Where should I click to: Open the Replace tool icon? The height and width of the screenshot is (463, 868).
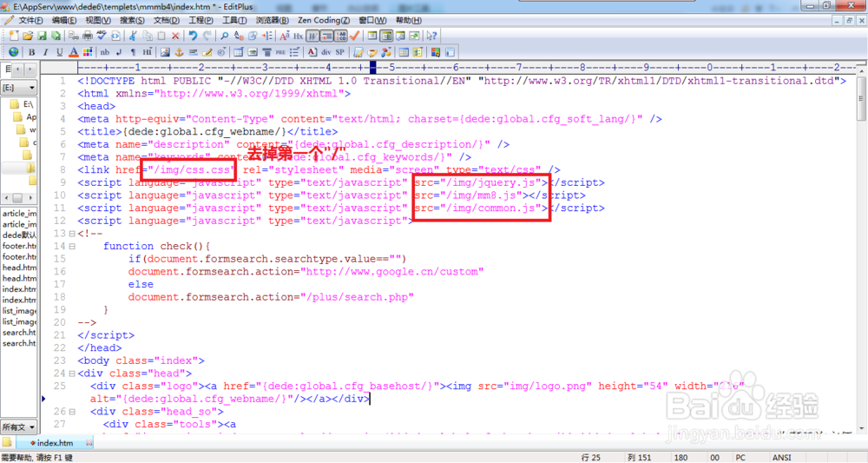[x=239, y=36]
